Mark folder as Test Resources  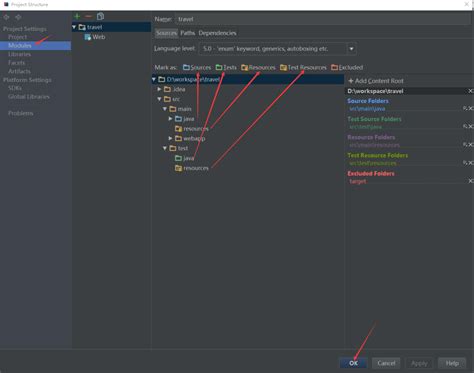(x=303, y=68)
